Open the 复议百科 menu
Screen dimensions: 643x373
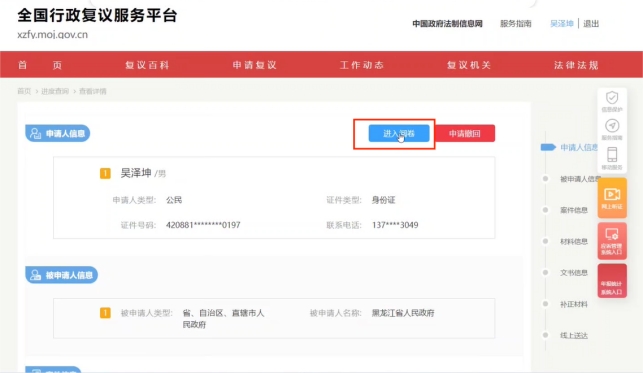(x=147, y=65)
